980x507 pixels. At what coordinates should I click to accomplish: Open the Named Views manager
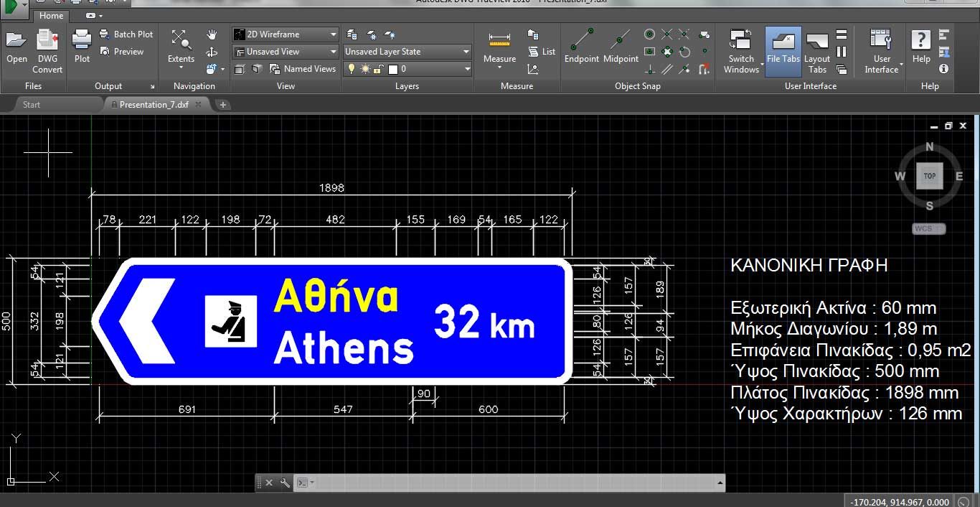click(x=303, y=69)
